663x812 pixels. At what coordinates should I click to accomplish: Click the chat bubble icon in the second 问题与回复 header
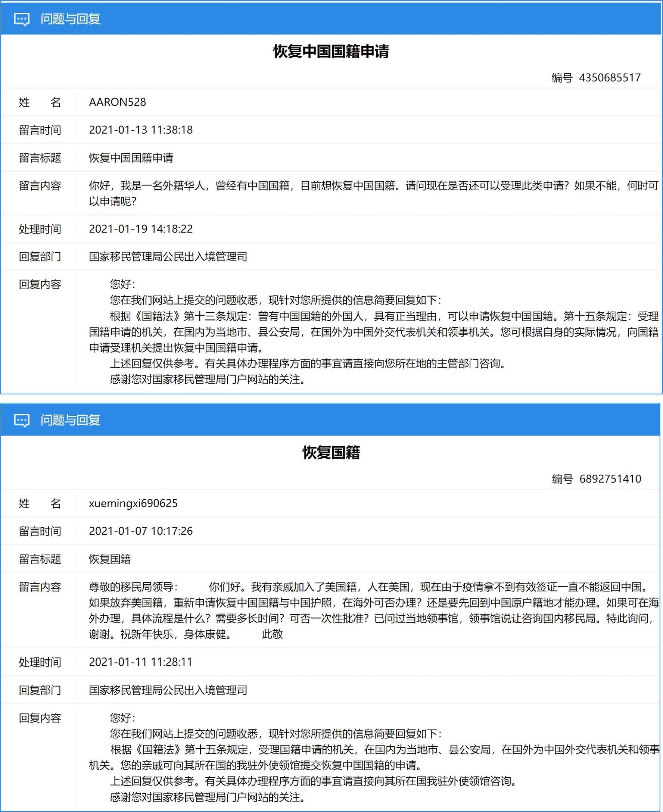point(22,420)
